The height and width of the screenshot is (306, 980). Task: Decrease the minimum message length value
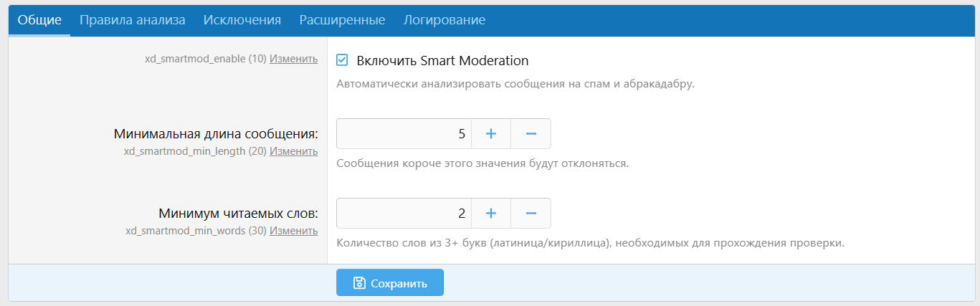click(531, 134)
